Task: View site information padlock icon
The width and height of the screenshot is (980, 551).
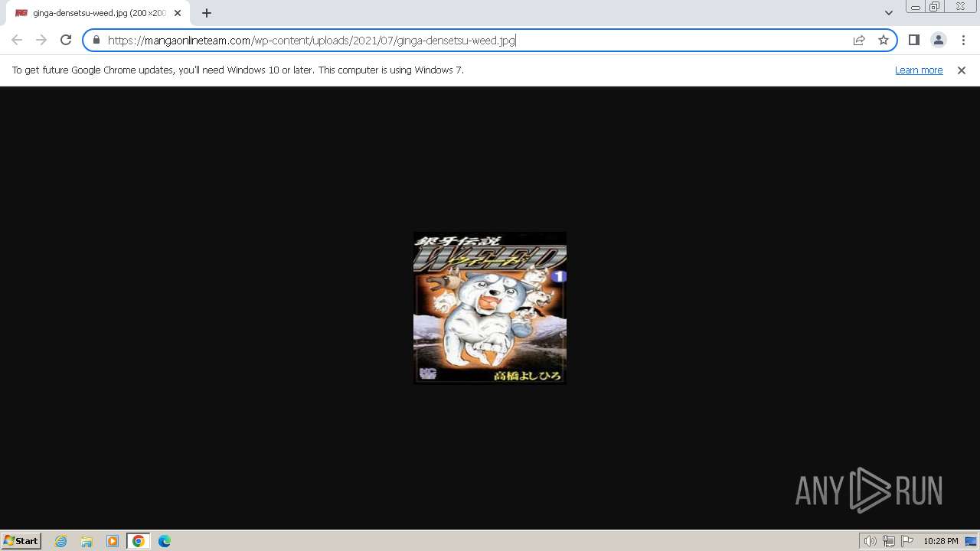Action: [96, 40]
